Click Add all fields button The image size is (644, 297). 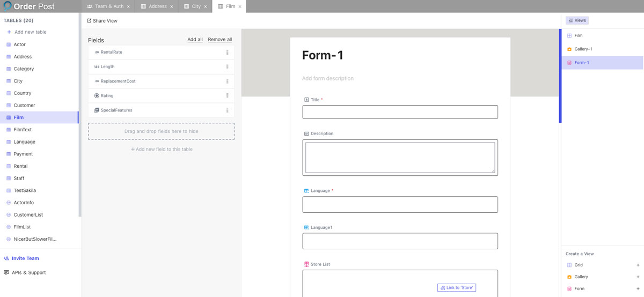pyautogui.click(x=195, y=40)
